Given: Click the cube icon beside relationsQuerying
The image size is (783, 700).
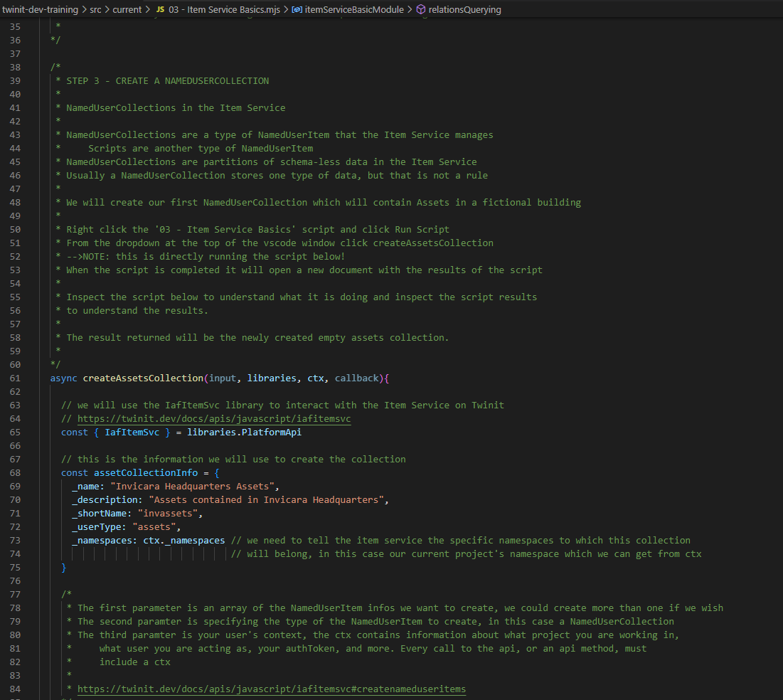Looking at the screenshot, I should click(421, 9).
